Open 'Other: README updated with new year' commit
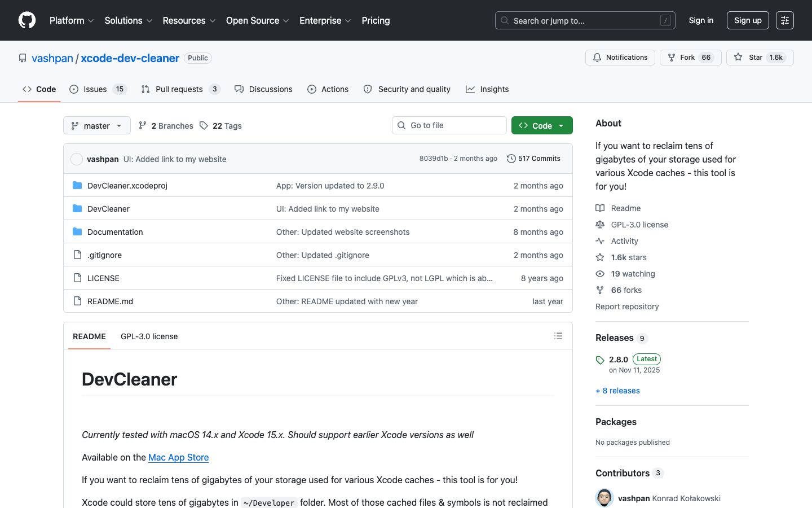Viewport: 812px width, 508px height. pyautogui.click(x=347, y=301)
